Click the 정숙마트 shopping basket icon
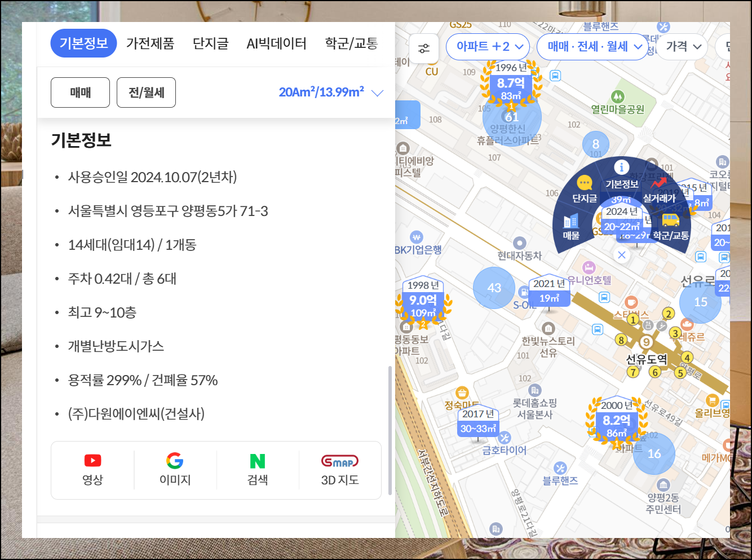The width and height of the screenshot is (752, 560). 462,393
